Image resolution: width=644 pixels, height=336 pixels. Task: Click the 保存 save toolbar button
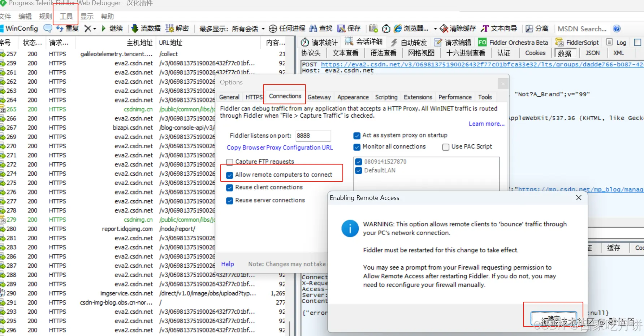(x=349, y=29)
